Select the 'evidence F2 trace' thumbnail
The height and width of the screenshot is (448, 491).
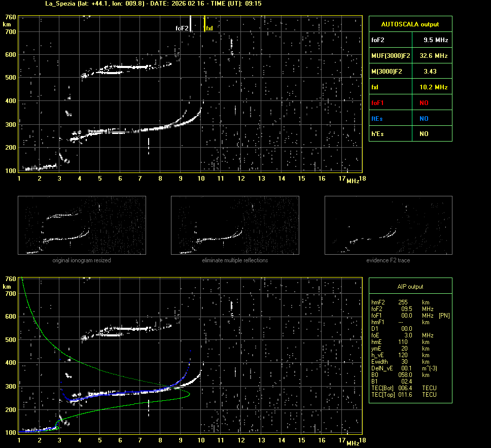388,225
